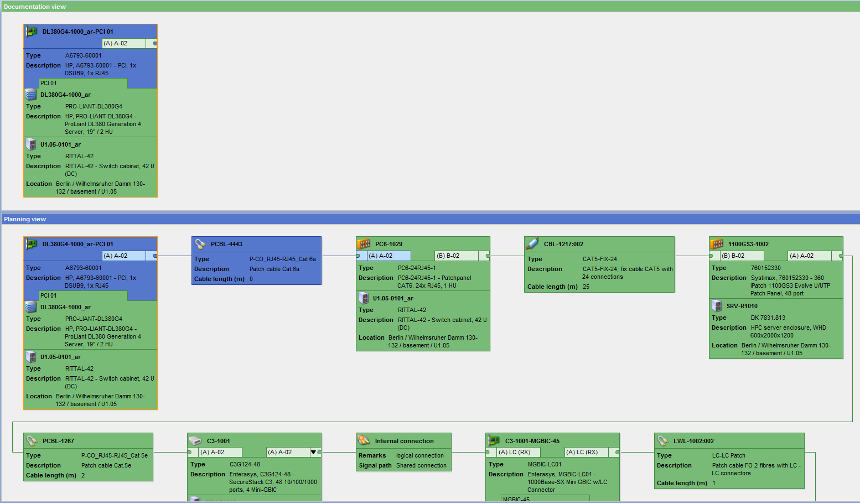Select the C3-1001 switch icon
Image resolution: width=860 pixels, height=504 pixels.
[195, 441]
